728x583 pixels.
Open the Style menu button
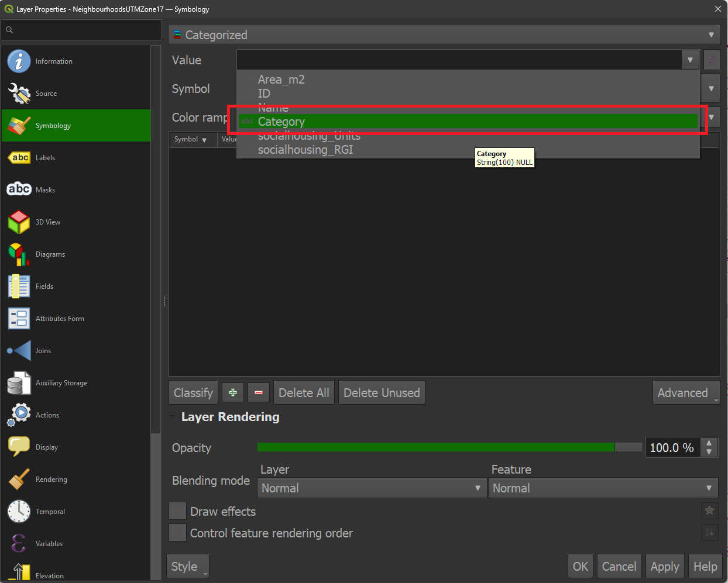(188, 566)
